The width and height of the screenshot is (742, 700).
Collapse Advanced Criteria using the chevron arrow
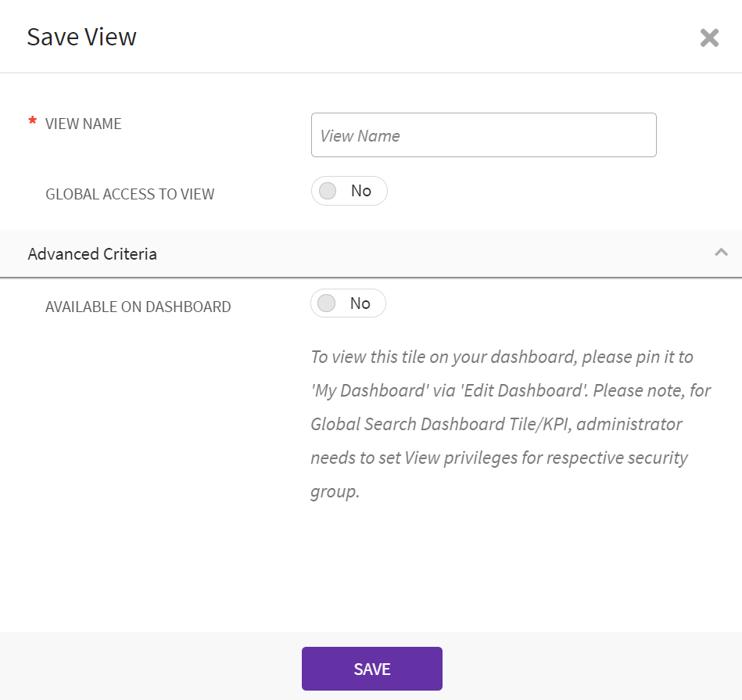click(x=721, y=252)
